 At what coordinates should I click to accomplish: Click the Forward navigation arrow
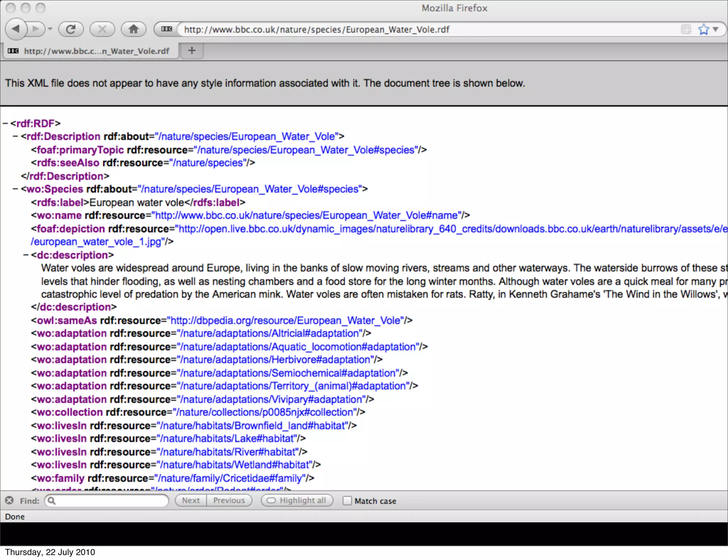tap(36, 29)
